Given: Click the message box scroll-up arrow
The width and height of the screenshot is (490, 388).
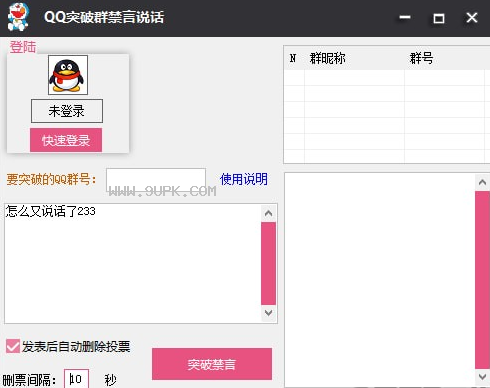Looking at the screenshot, I should pos(268,213).
